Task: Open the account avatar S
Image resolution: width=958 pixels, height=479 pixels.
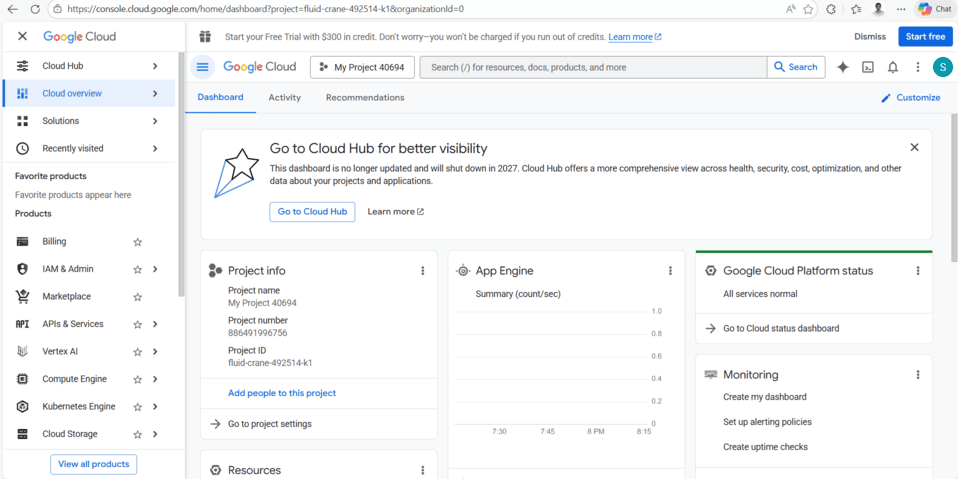Action: point(942,67)
